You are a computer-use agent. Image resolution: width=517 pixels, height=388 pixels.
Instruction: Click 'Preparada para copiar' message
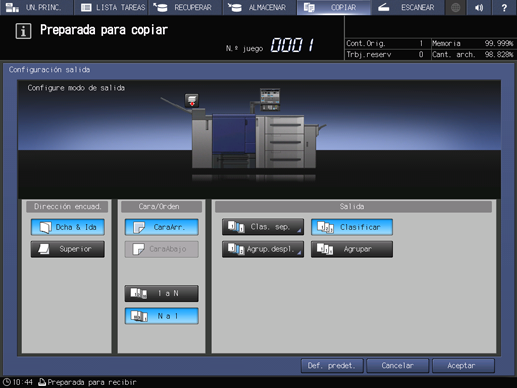click(104, 30)
